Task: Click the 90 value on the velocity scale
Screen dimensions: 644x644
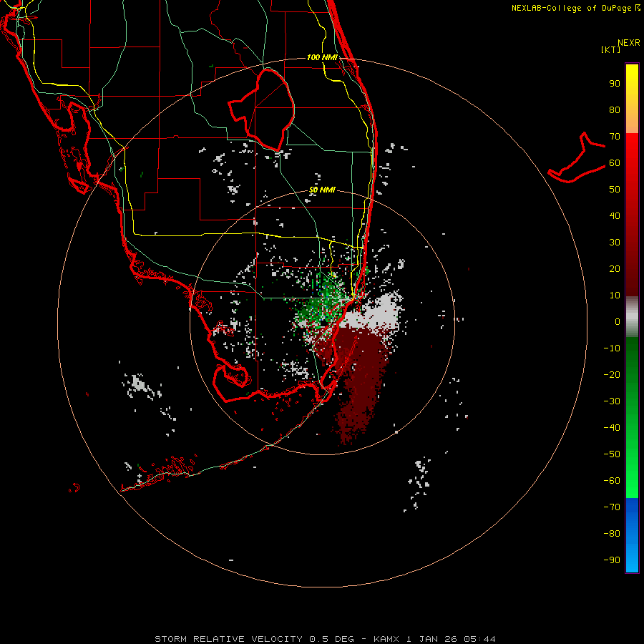Action: coord(615,84)
